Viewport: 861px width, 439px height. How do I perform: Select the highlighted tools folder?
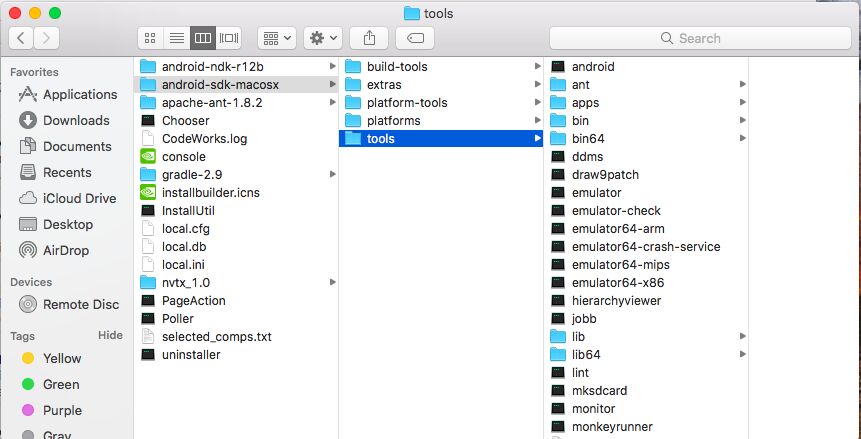point(441,138)
